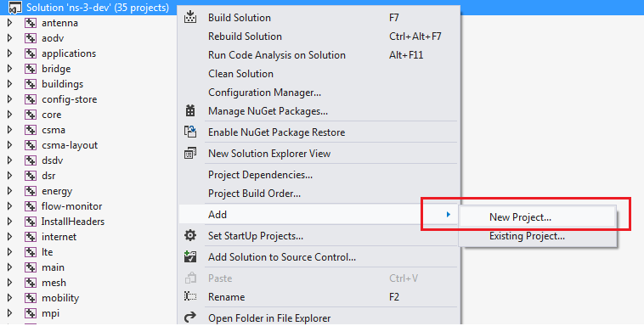Open the Add submenu arrow
644x326 pixels.
coord(449,214)
